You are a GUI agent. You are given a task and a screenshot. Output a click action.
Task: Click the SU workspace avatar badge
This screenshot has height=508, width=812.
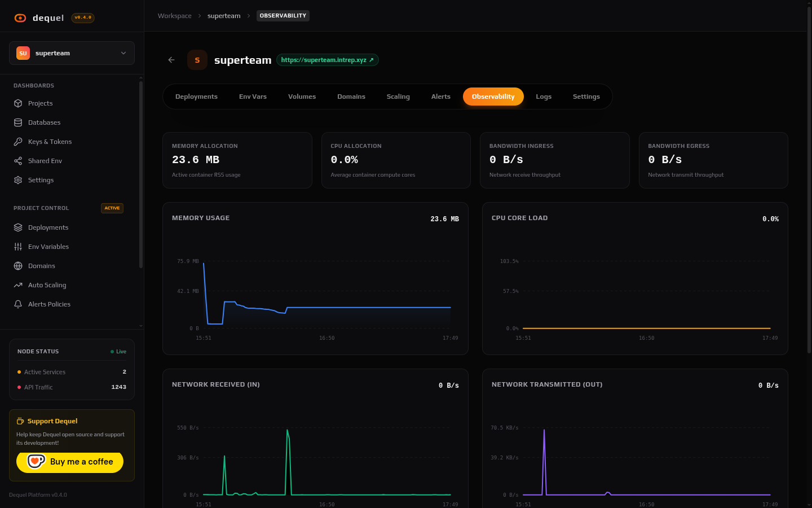click(x=23, y=53)
